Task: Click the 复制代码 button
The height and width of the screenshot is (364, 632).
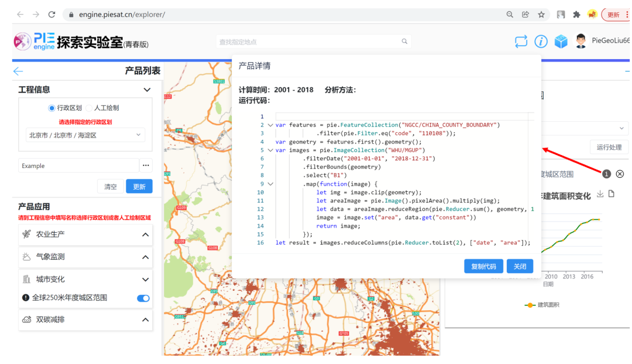Action: pyautogui.click(x=483, y=266)
